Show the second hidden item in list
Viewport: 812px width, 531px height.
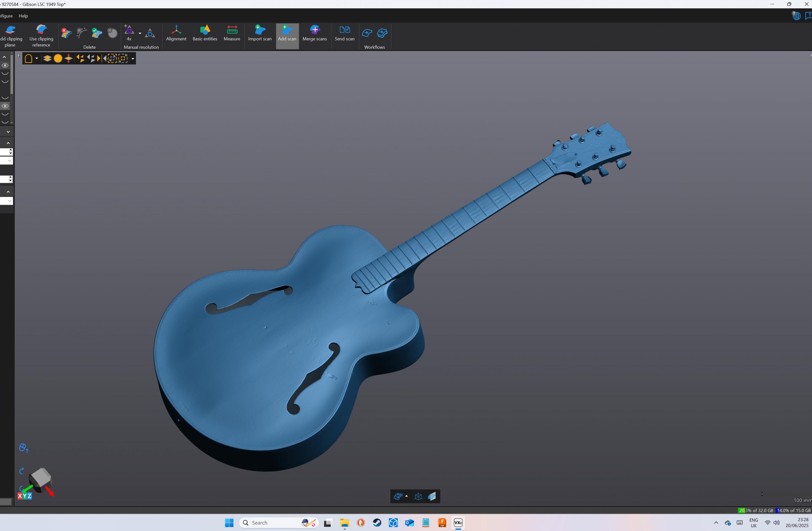5,73
